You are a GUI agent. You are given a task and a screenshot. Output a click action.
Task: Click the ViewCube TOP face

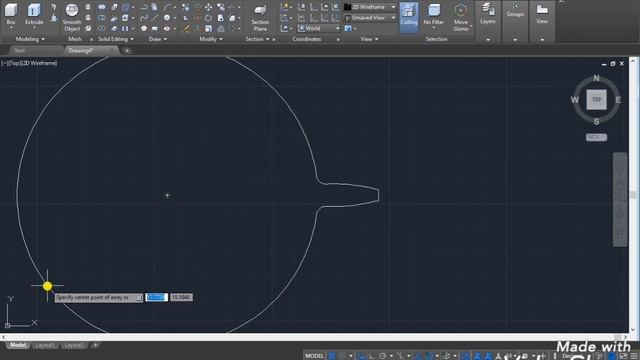[596, 100]
